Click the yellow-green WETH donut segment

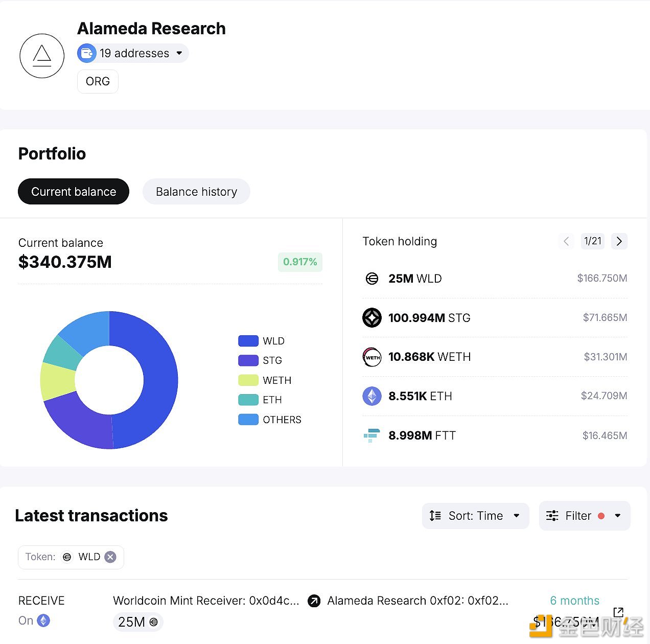point(57,381)
